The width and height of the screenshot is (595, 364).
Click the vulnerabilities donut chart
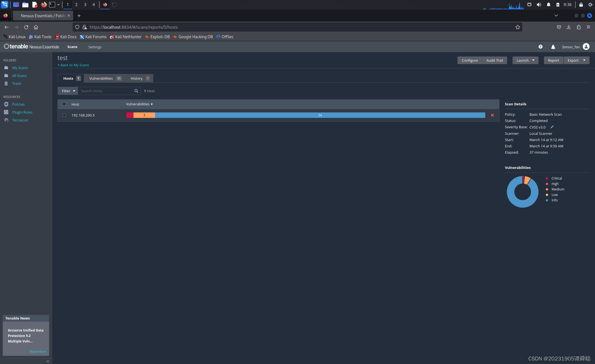click(x=522, y=192)
